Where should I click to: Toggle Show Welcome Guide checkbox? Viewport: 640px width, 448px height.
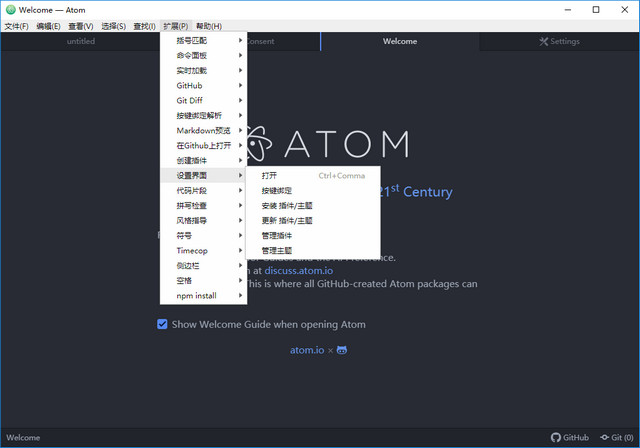(162, 324)
